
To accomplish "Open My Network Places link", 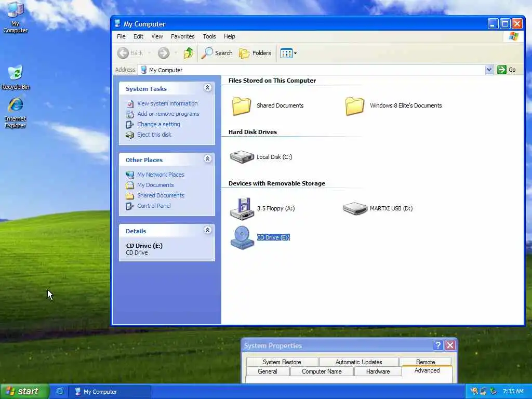I will click(161, 175).
